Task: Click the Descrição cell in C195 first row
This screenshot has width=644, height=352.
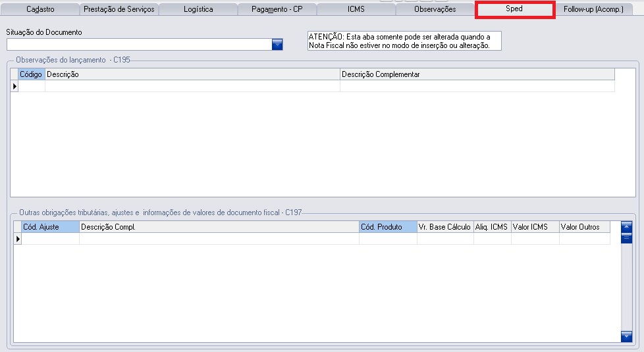Action: pos(192,86)
